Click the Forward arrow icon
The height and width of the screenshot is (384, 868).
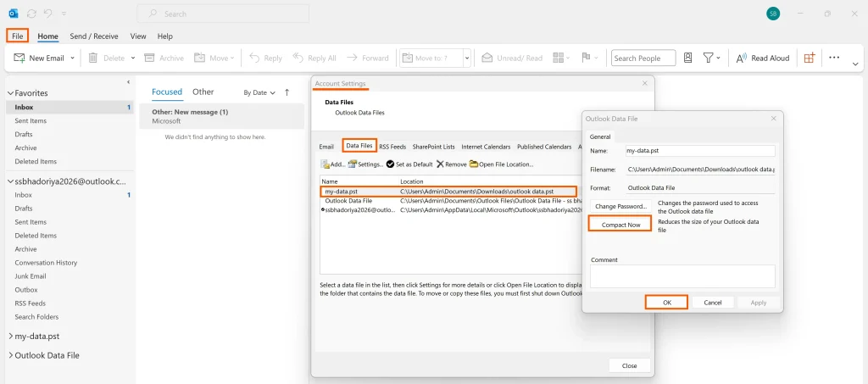coord(352,58)
